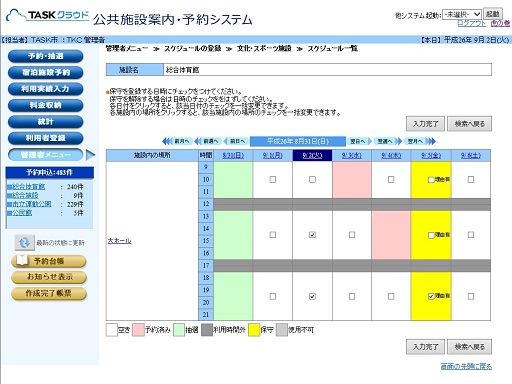The height and width of the screenshot is (384, 512).
Task: Go to next week with 翌週へ arrow
Action: [x=388, y=141]
